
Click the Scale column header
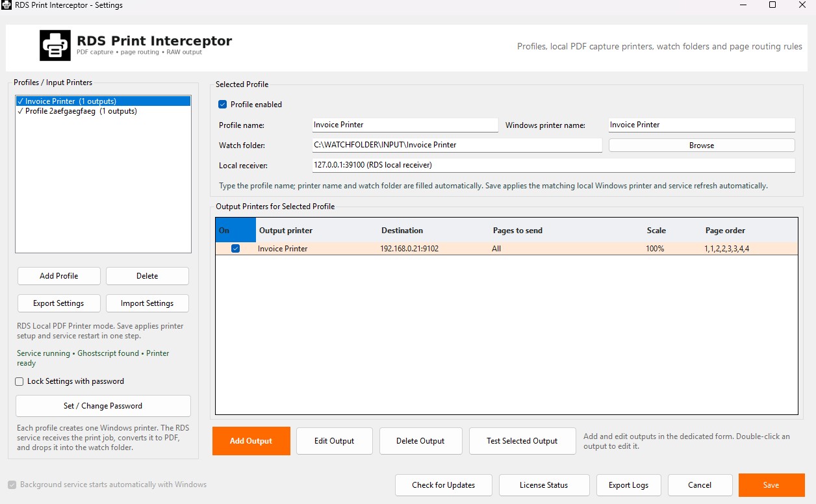point(673,231)
